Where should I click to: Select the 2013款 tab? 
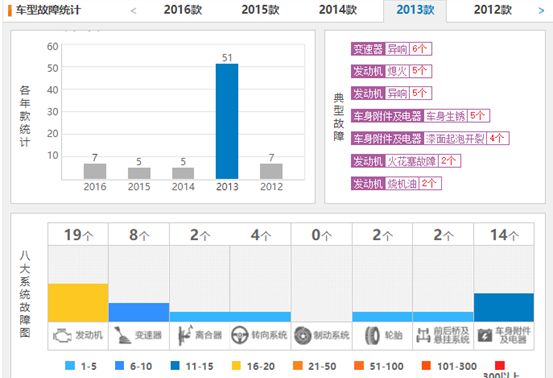pos(415,10)
